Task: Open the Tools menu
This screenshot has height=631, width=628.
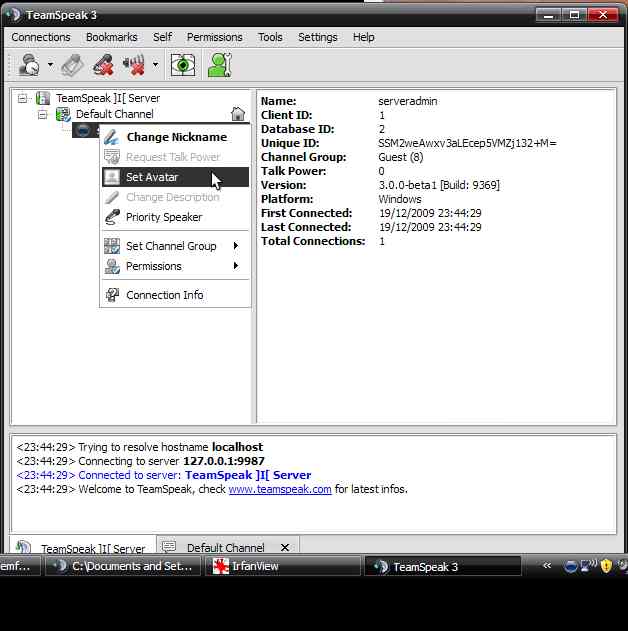Action: click(x=270, y=37)
